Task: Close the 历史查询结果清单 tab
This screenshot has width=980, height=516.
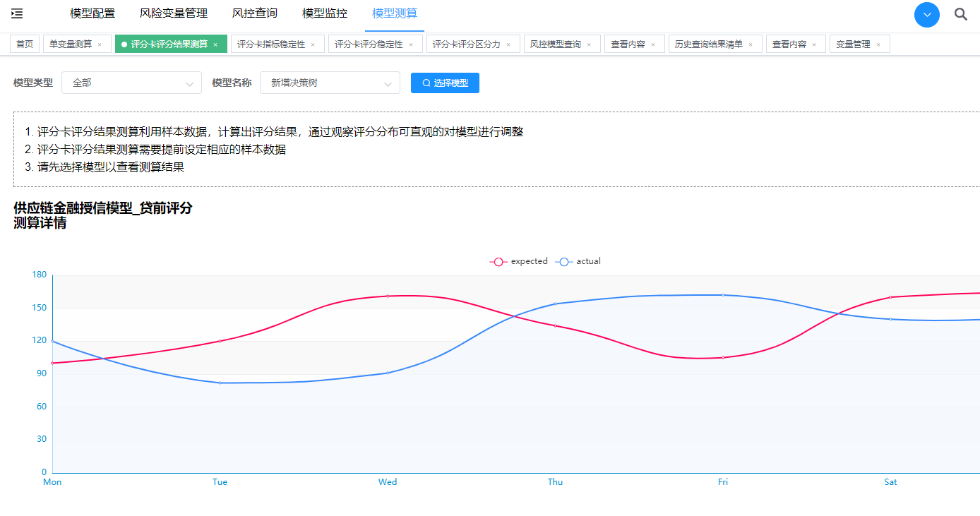Action: (751, 44)
